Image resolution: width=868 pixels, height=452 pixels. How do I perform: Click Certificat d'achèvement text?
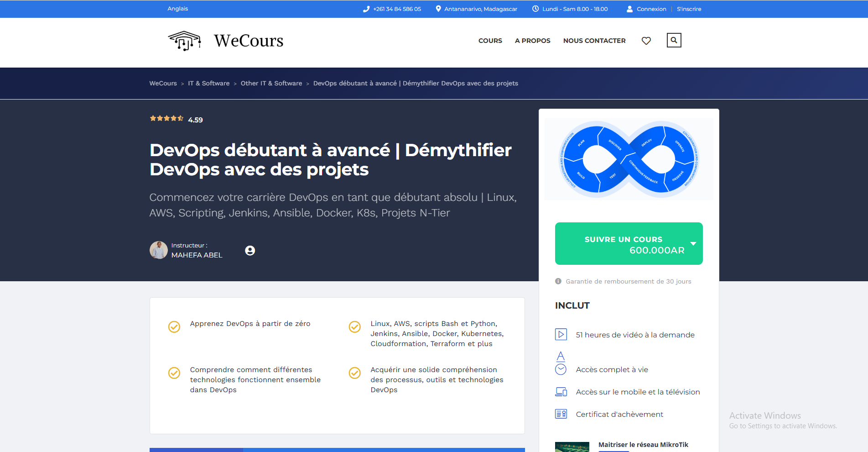pyautogui.click(x=619, y=414)
